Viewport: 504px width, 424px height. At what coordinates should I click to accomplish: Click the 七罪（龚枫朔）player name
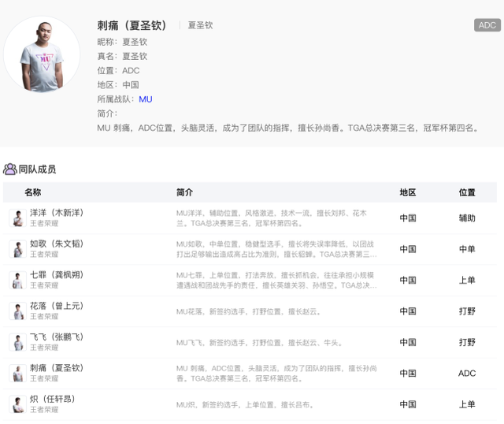[x=57, y=275]
